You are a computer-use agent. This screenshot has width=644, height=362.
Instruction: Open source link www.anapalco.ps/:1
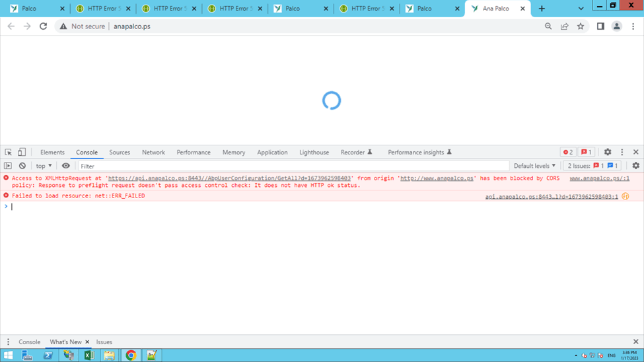coord(599,178)
